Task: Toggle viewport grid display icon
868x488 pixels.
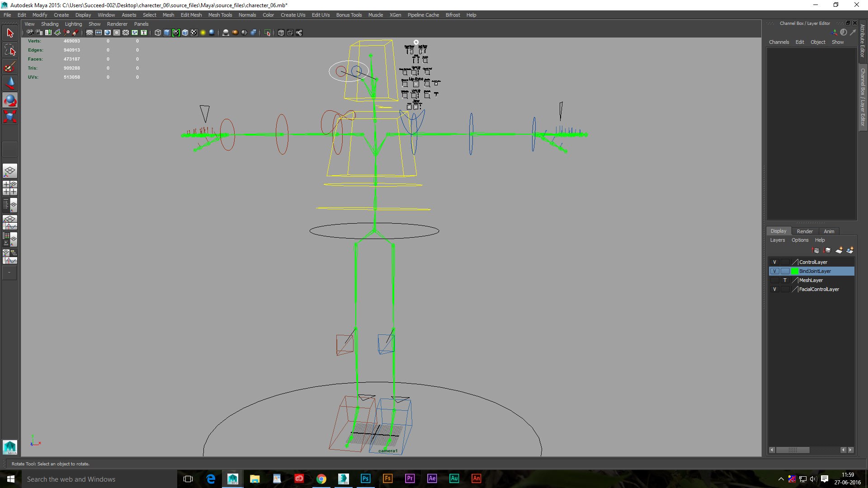Action: [x=90, y=33]
